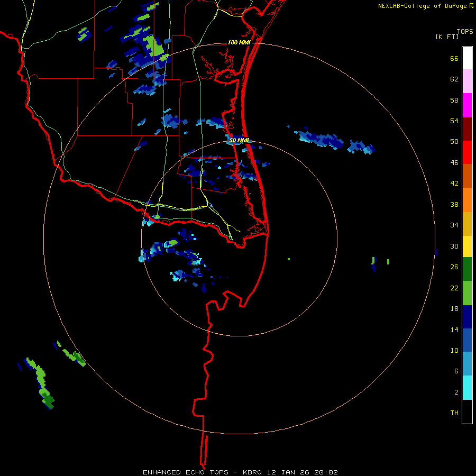
Task: Click the 22 legend value
Action: click(x=454, y=288)
